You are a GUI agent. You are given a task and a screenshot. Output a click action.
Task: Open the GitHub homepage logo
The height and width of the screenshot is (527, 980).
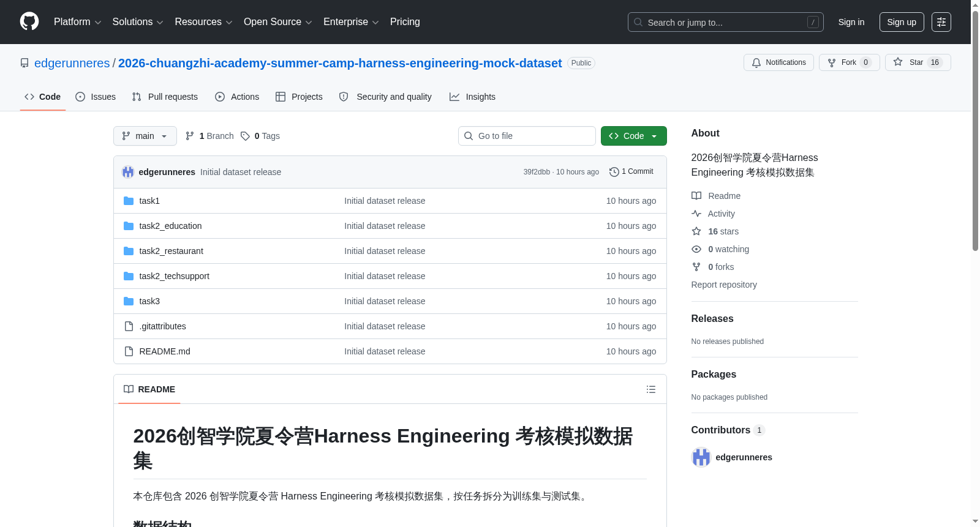pyautogui.click(x=29, y=21)
